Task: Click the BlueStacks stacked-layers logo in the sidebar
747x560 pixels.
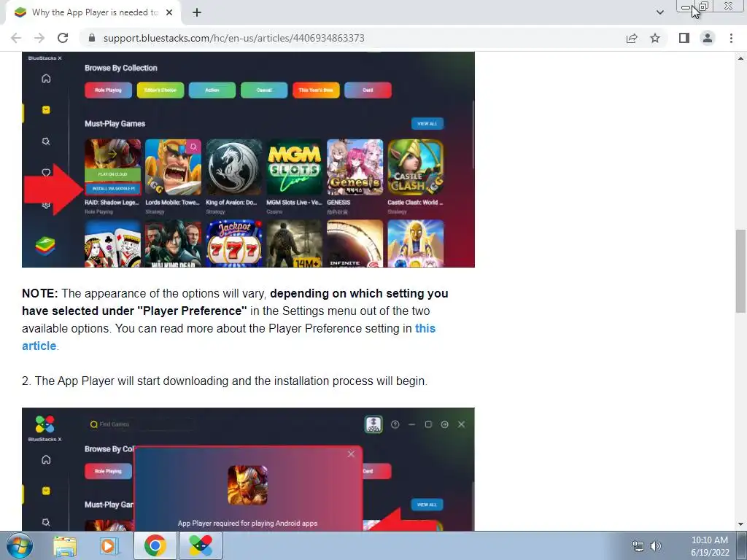Action: click(x=45, y=246)
